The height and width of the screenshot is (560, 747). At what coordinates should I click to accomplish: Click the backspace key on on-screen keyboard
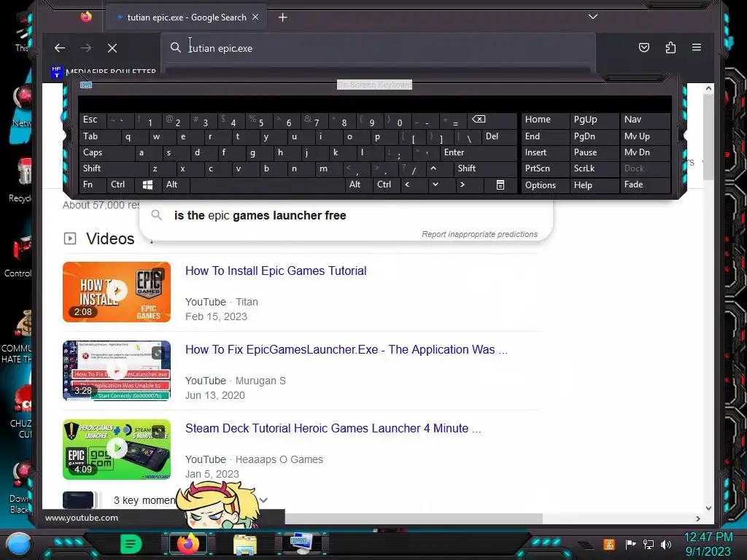pos(493,120)
